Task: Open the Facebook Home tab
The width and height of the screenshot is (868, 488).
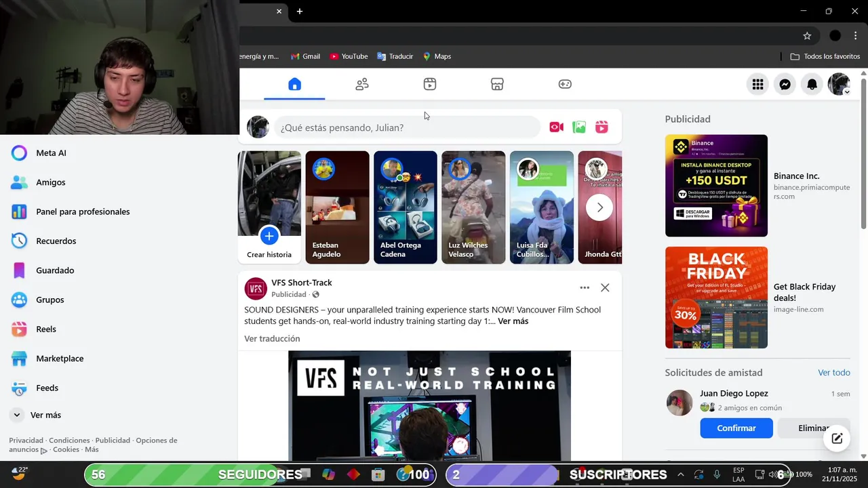Action: (x=294, y=84)
